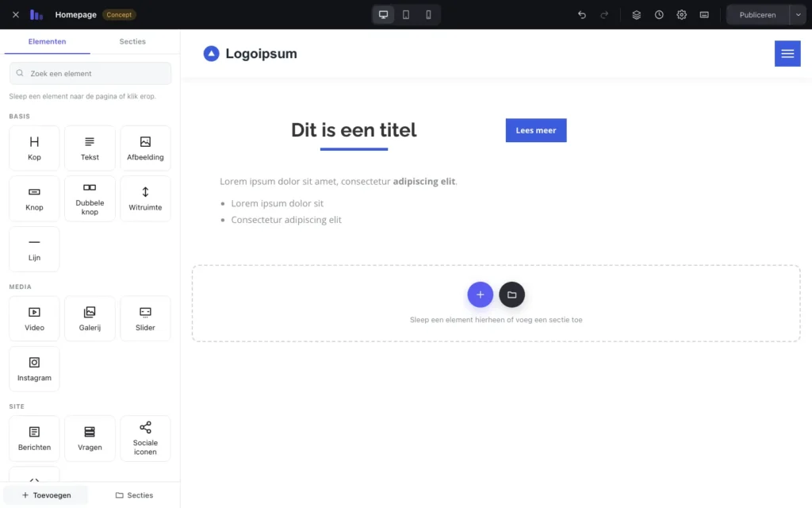Add a Witruimte spacing element

(145, 198)
